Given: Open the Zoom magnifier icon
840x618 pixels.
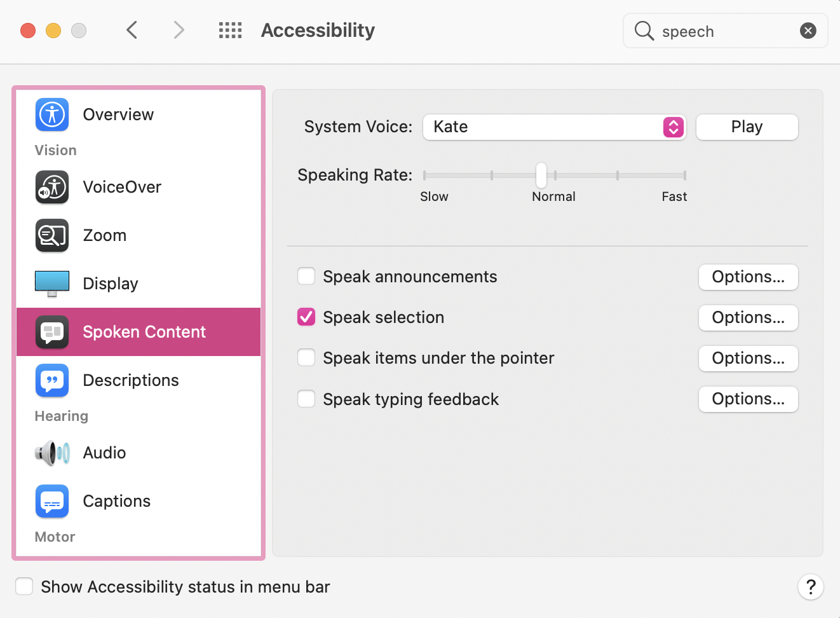Looking at the screenshot, I should pos(52,235).
